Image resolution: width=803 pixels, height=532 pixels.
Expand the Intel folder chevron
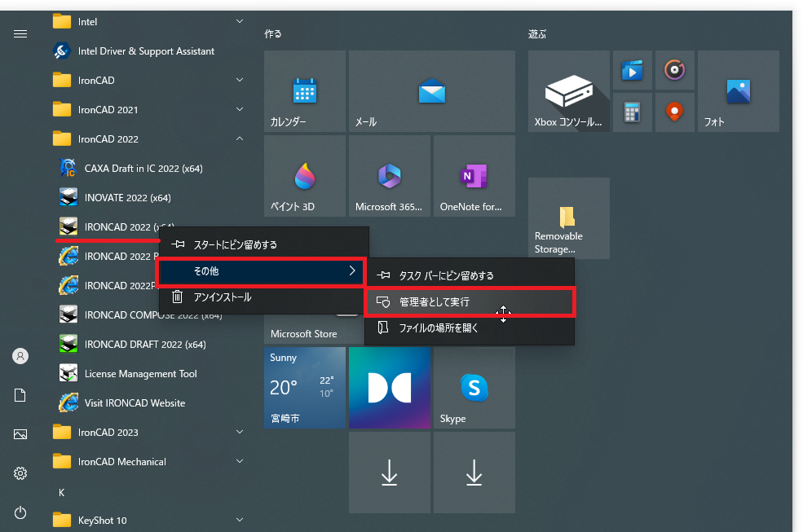239,21
